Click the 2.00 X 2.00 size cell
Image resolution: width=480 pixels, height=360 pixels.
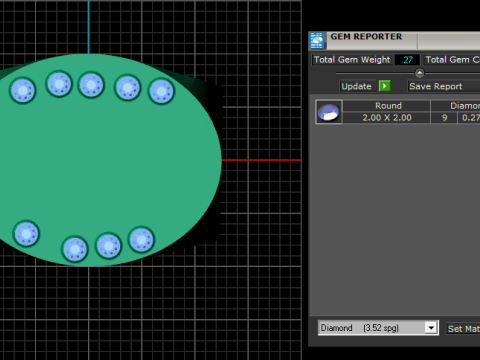pos(387,118)
